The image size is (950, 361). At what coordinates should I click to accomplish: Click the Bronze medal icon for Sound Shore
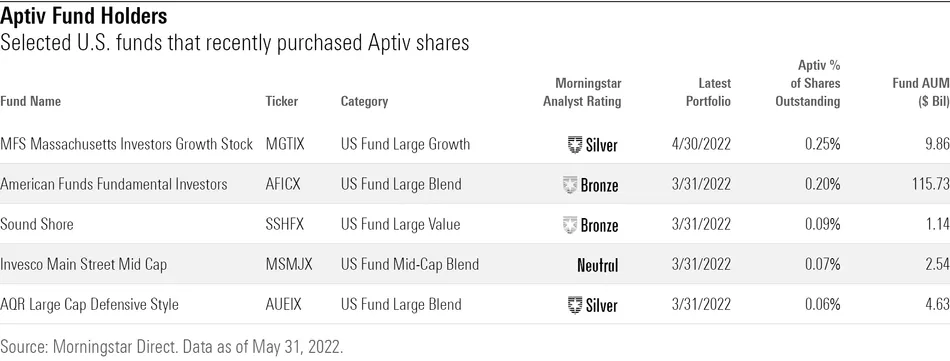(570, 225)
